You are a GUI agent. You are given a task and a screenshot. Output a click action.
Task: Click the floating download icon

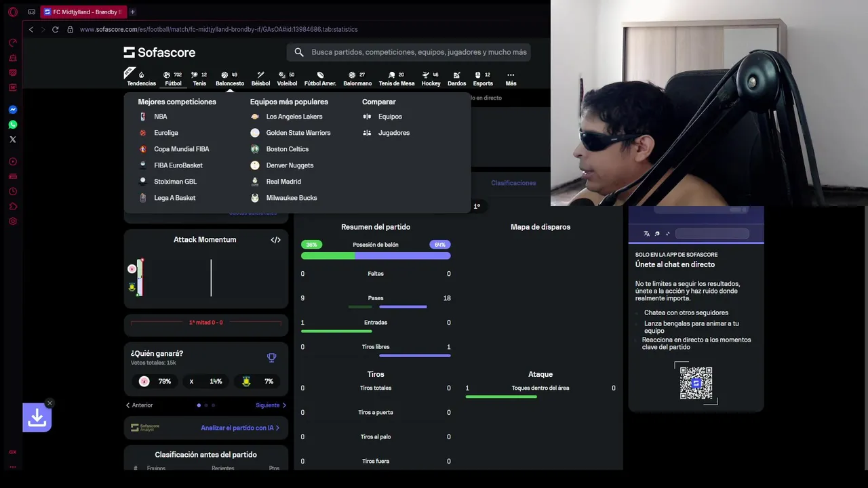point(37,418)
